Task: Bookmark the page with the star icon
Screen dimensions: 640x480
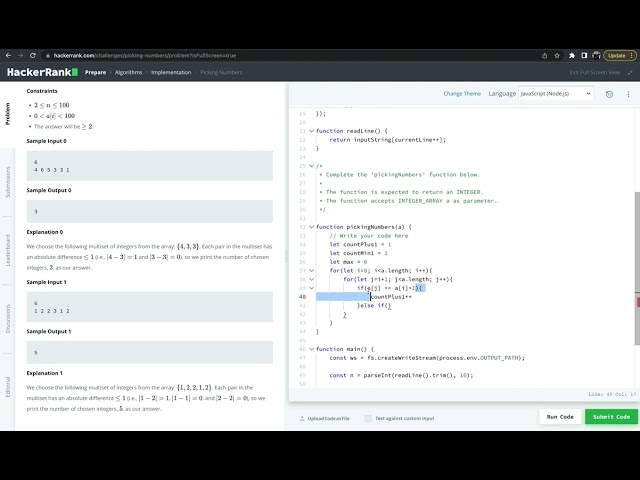Action: pyautogui.click(x=557, y=56)
